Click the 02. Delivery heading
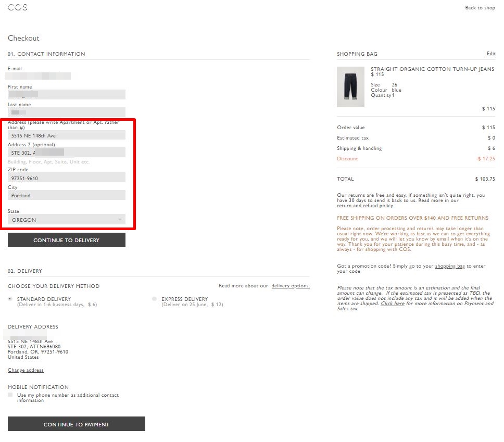This screenshot has width=504, height=442. click(25, 271)
